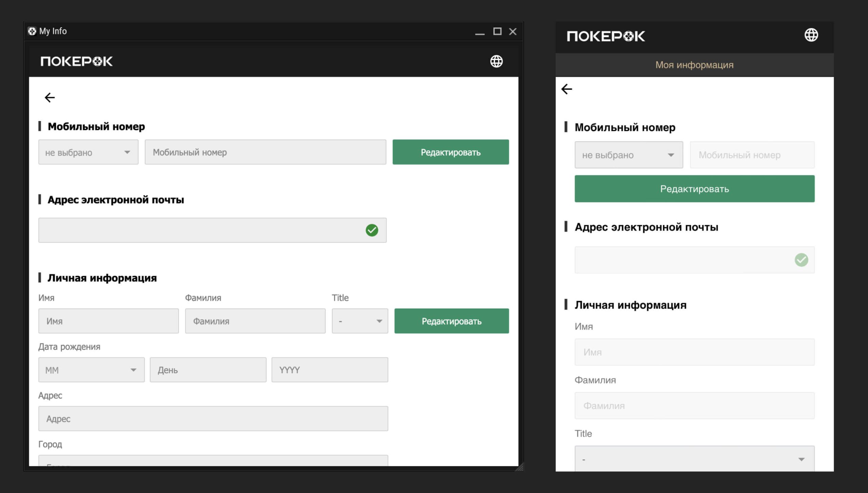The image size is (868, 493).
Task: Click the verified email checkmark on mobile view
Action: 801,260
